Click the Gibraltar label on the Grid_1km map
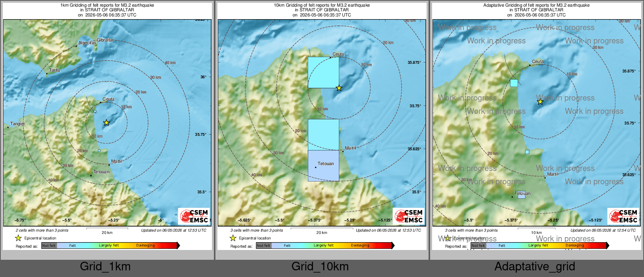 pyautogui.click(x=105, y=40)
